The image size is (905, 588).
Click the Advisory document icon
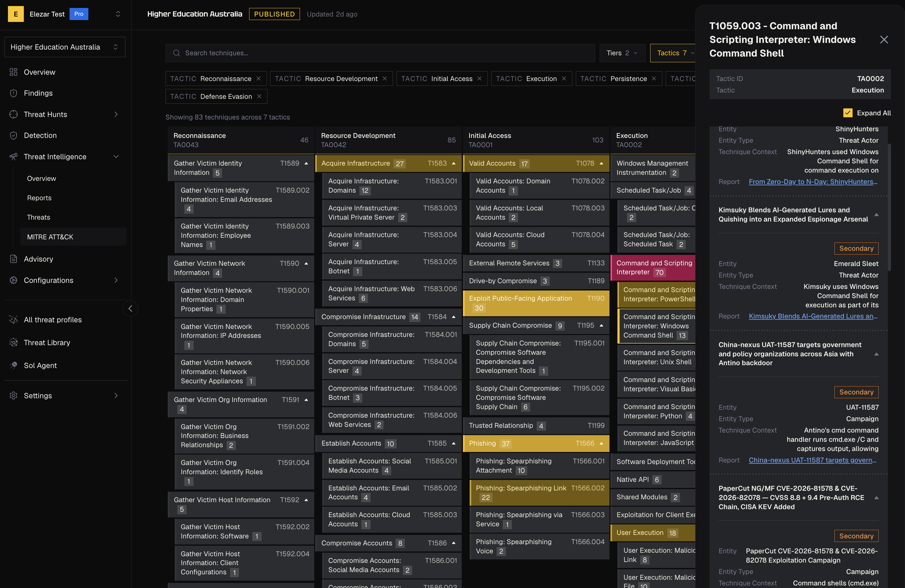click(14, 259)
